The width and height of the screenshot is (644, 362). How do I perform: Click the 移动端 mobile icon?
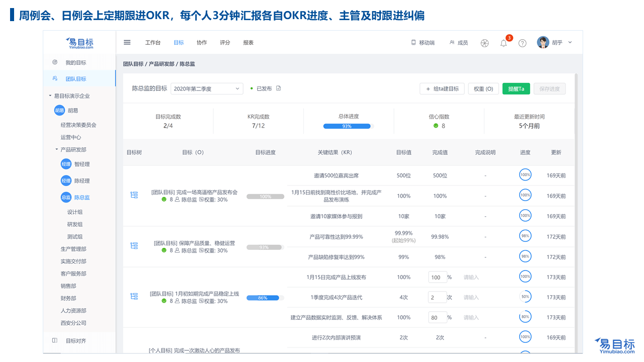[414, 43]
